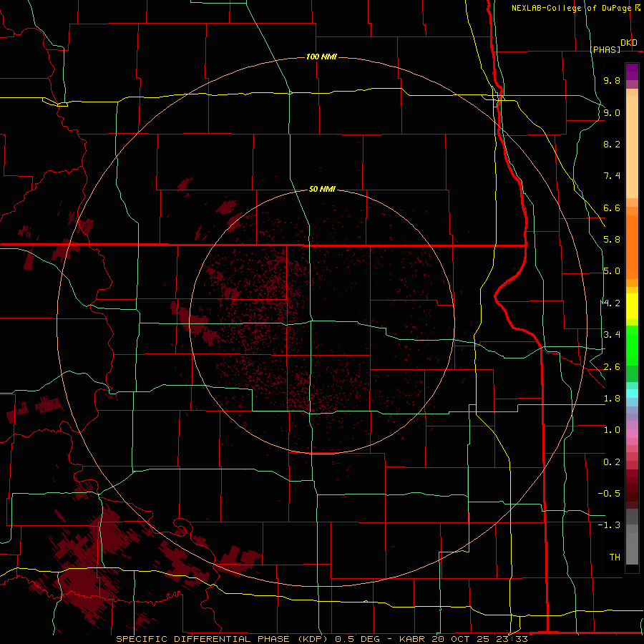This screenshot has width=644, height=644.
Task: Click the 1.0 value on the scale
Action: (x=612, y=430)
